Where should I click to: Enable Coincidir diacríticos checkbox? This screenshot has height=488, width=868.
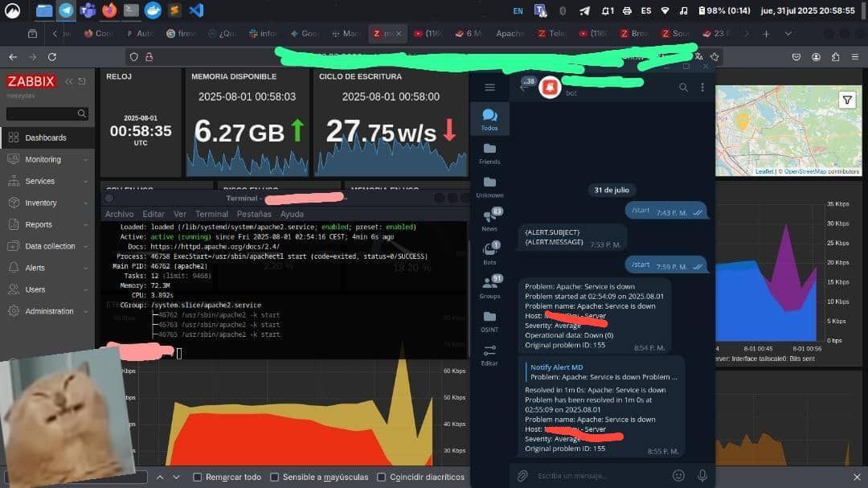point(382,477)
